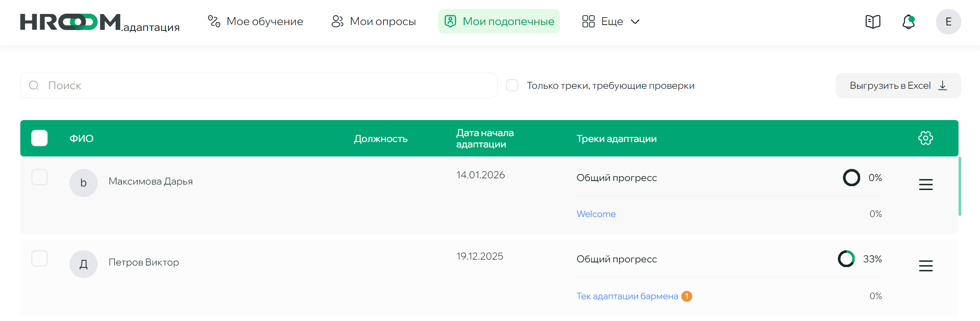The height and width of the screenshot is (321, 980).
Task: Click the Поиск search field
Action: 259,85
